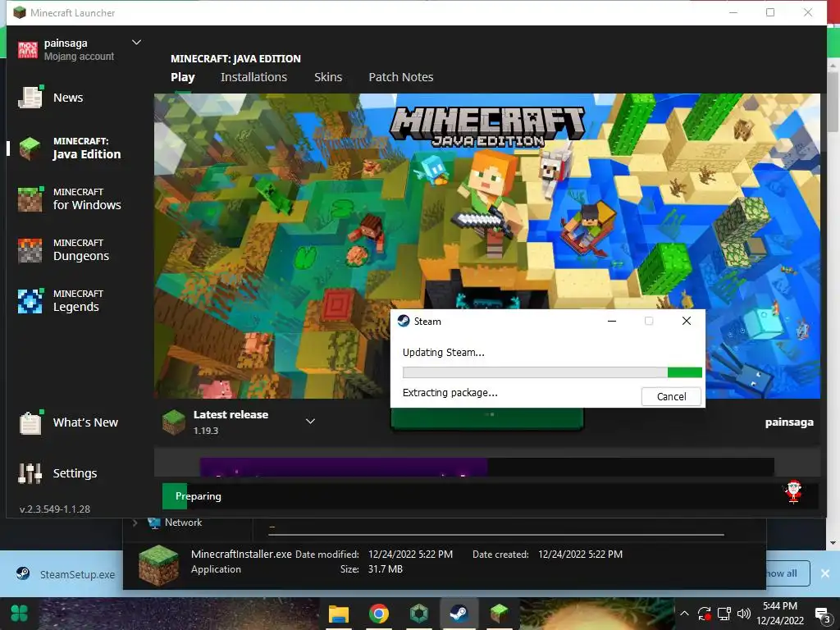This screenshot has width=840, height=630.
Task: Click the painsaga player name label
Action: point(789,422)
